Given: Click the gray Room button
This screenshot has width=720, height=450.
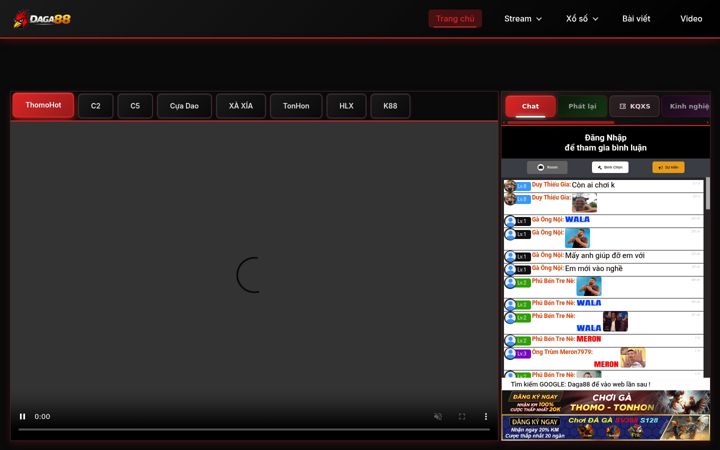Looking at the screenshot, I should coord(547,167).
